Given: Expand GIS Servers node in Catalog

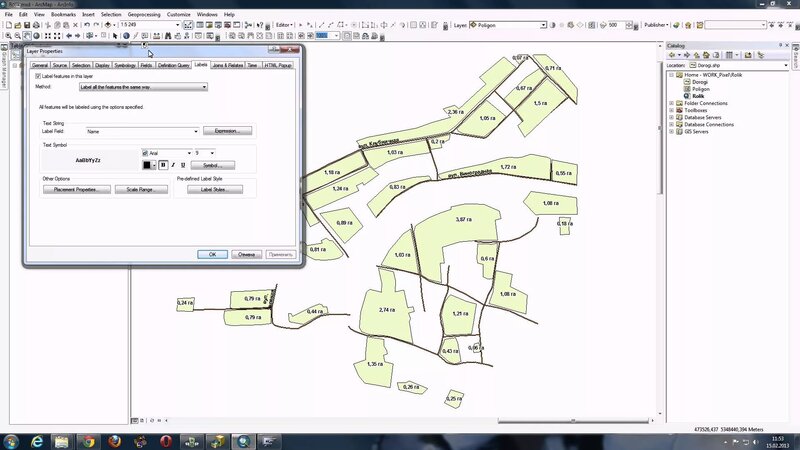Looking at the screenshot, I should (671, 132).
